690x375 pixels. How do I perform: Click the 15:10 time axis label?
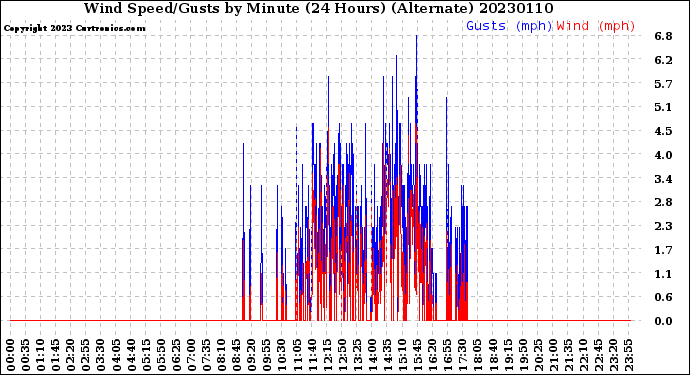tap(402, 355)
